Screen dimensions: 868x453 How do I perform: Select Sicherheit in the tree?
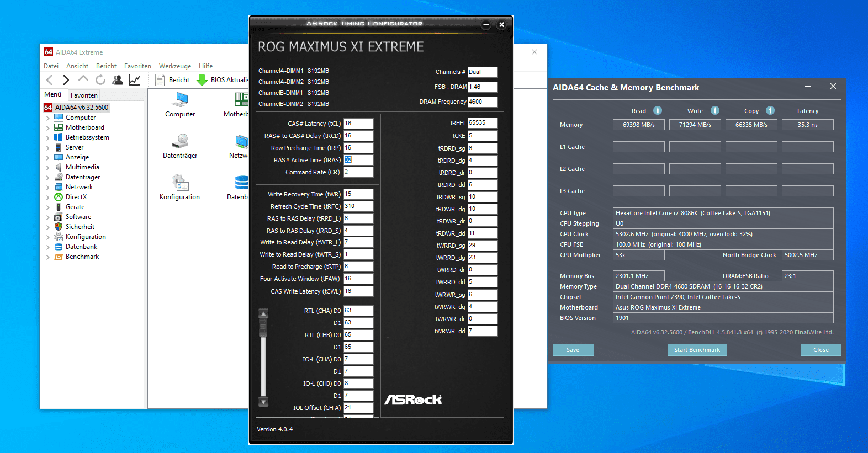(80, 227)
